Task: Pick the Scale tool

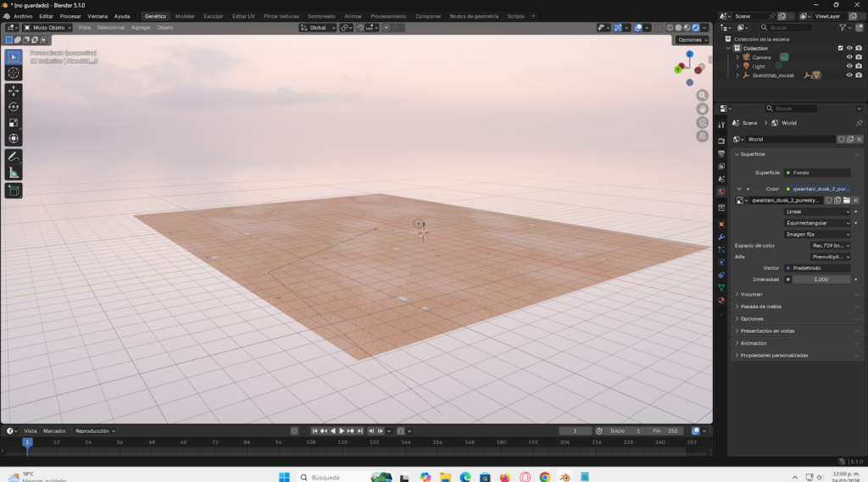Action: (x=14, y=123)
